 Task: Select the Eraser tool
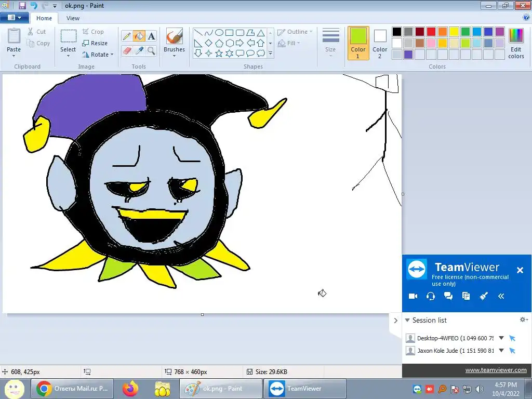[x=127, y=51]
